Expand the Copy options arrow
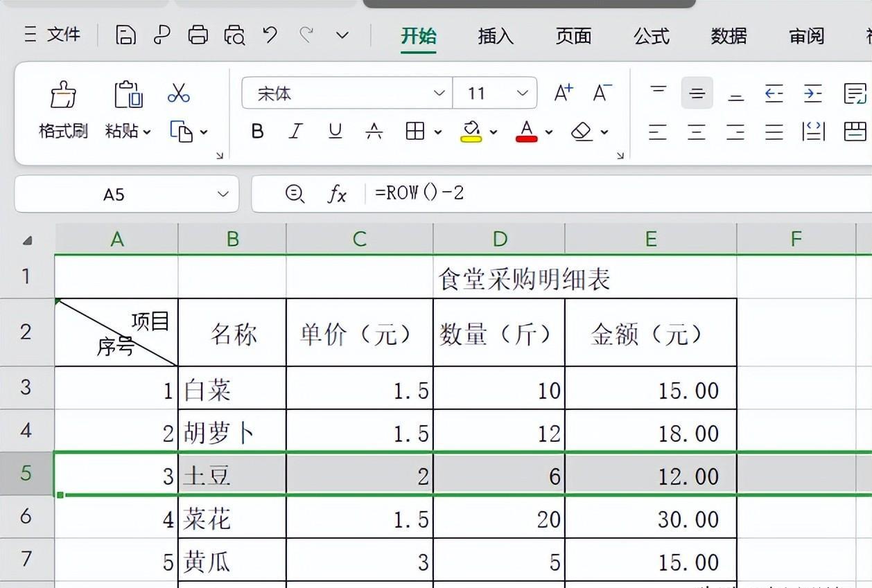Image resolution: width=872 pixels, height=588 pixels. coord(204,132)
